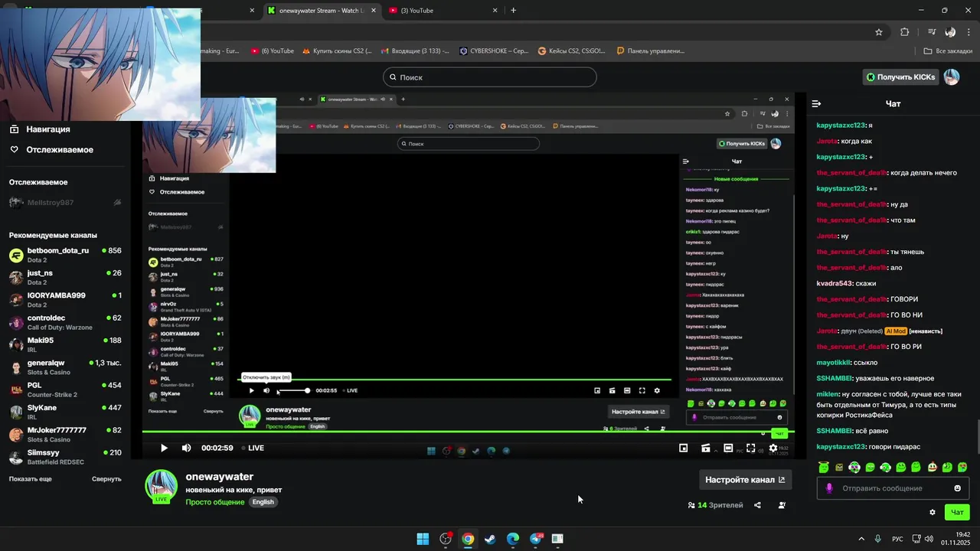980x551 pixels.
Task: Open controldec Warzone channel
Action: (65, 321)
